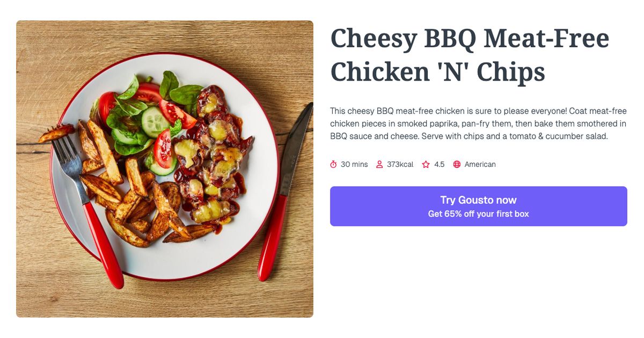Click the red timer icon beside 30 mins
644x338 pixels.
pos(334,164)
